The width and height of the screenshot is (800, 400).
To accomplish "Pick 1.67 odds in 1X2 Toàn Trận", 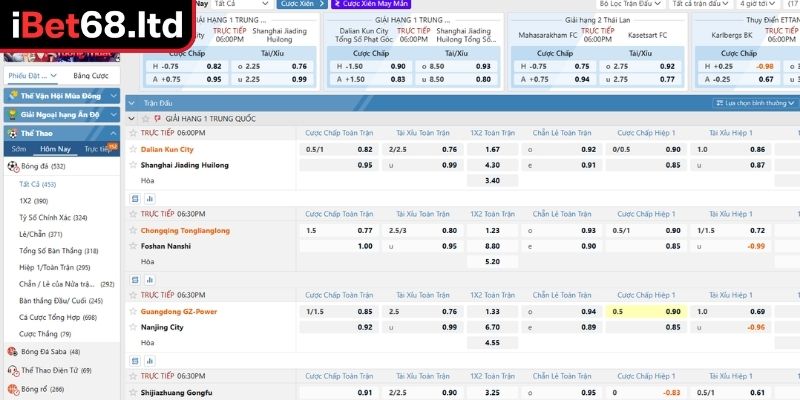I will click(x=492, y=149).
